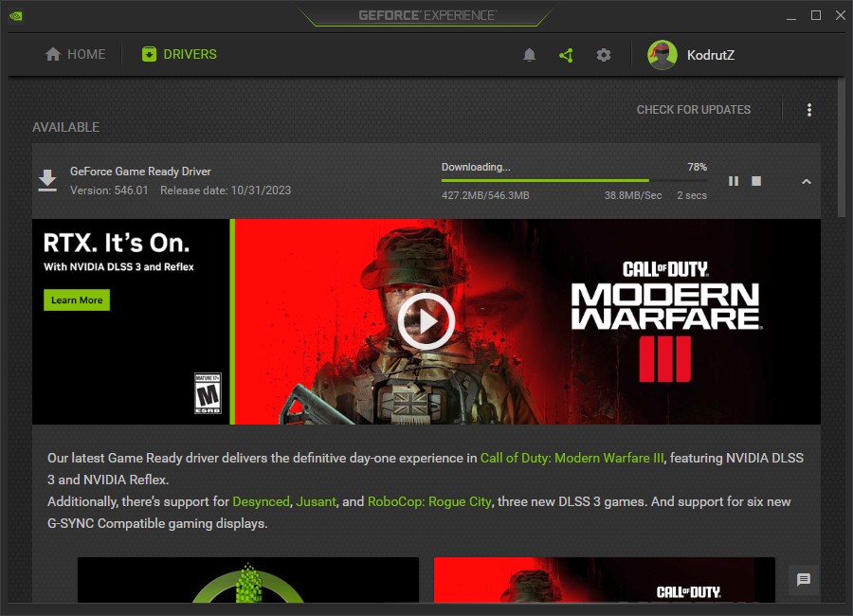The width and height of the screenshot is (853, 616).
Task: Click the driver download arrow icon
Action: click(x=47, y=180)
